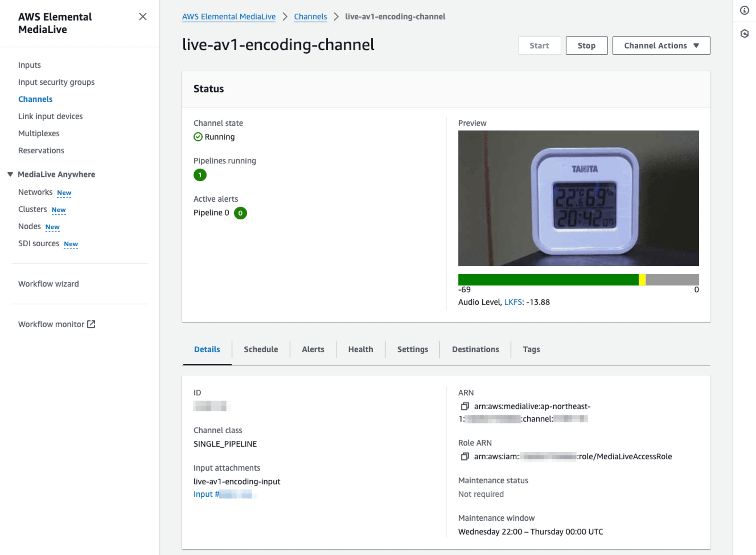Open the LKFS link
This screenshot has height=555, width=756.
[x=513, y=302]
